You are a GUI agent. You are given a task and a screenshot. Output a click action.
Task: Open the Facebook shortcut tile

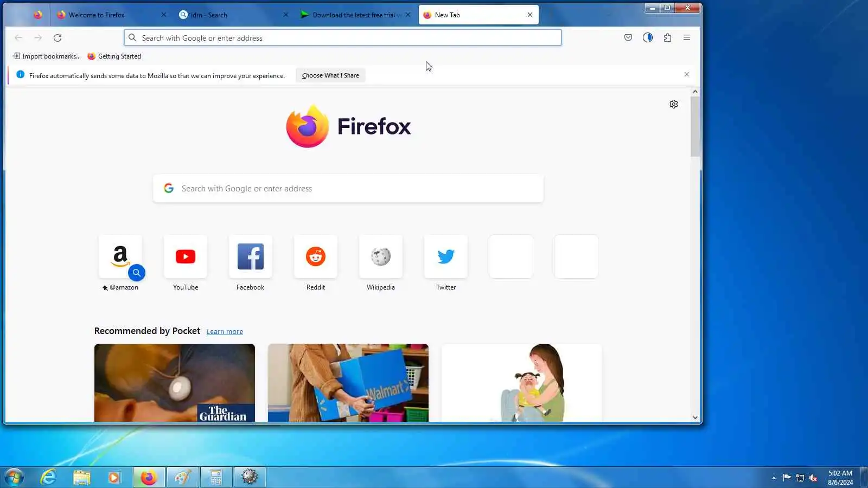[x=251, y=256]
